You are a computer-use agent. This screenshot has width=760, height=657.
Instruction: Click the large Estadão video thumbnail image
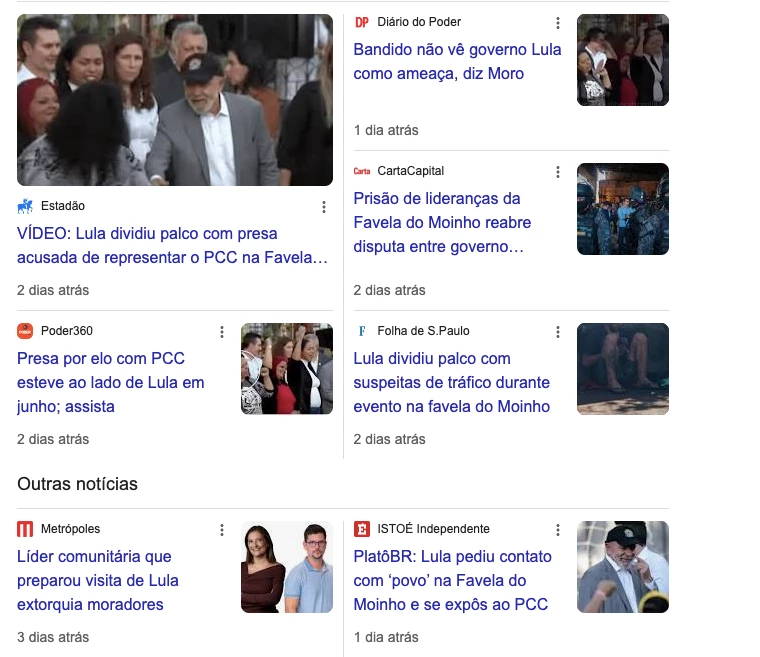(175, 100)
